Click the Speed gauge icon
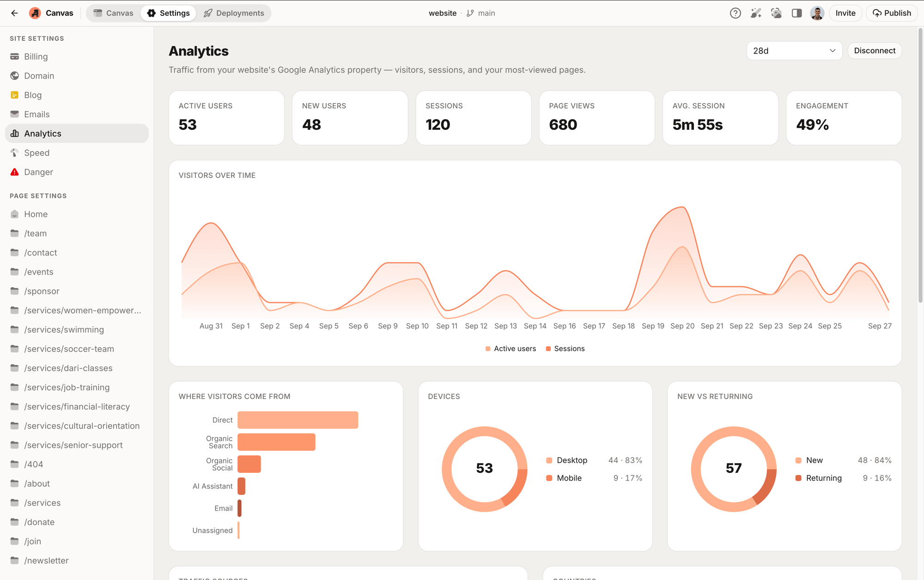 [x=15, y=153]
